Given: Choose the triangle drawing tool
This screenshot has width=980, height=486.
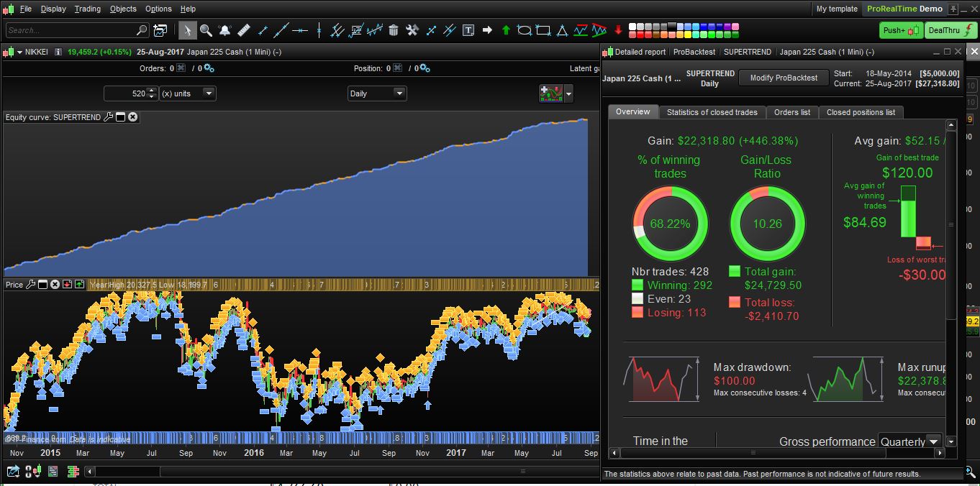Looking at the screenshot, I should pos(562,30).
